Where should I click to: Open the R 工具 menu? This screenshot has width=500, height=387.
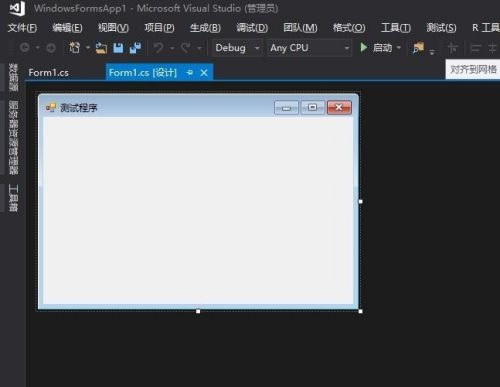(x=486, y=28)
